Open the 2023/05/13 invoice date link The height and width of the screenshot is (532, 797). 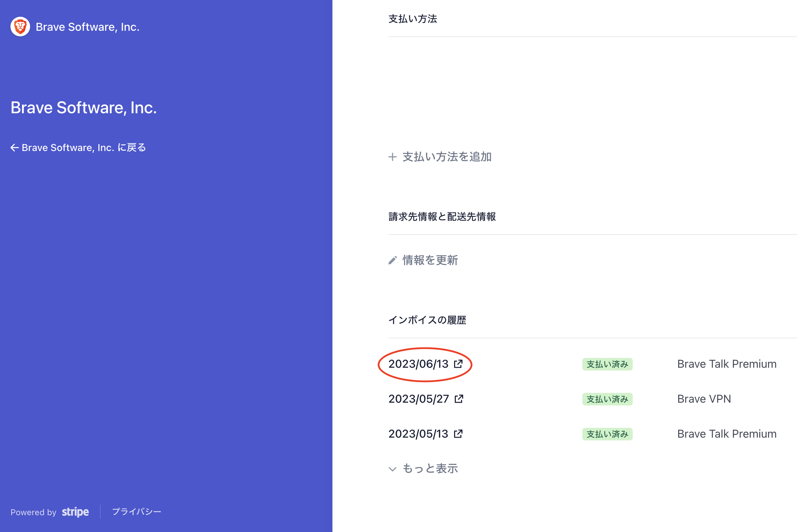point(418,434)
